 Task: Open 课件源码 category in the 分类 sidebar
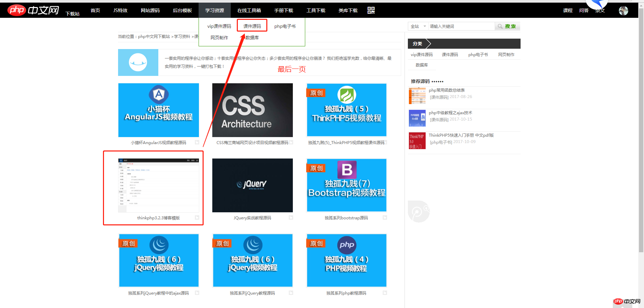(450, 55)
